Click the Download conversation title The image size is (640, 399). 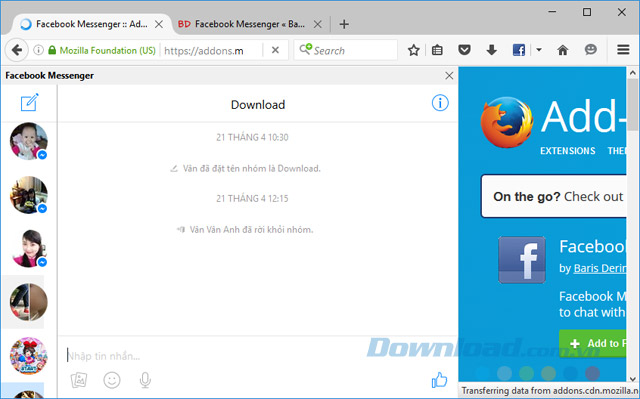(x=258, y=104)
